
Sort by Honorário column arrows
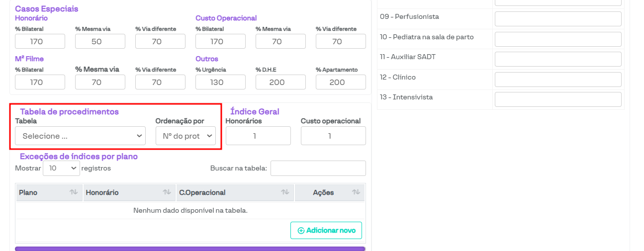tap(167, 192)
